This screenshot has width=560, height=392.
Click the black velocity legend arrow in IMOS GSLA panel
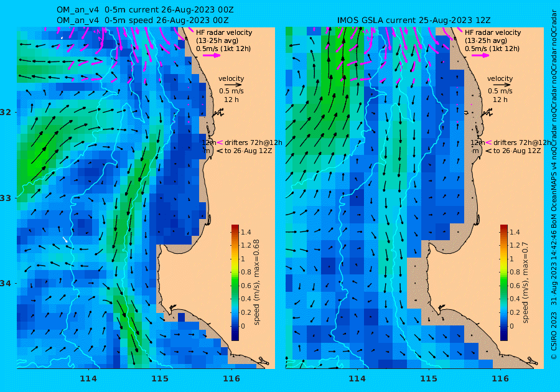point(502,85)
